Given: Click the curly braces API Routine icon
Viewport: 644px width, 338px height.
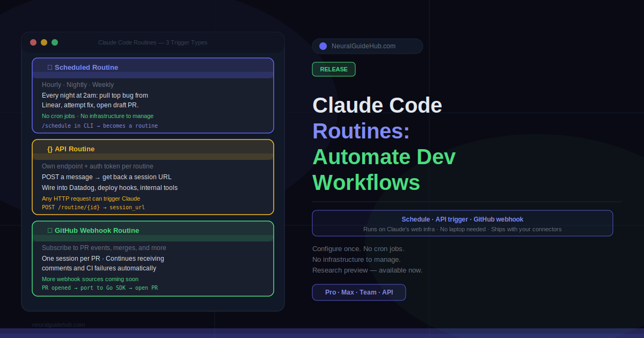Looking at the screenshot, I should pos(50,149).
